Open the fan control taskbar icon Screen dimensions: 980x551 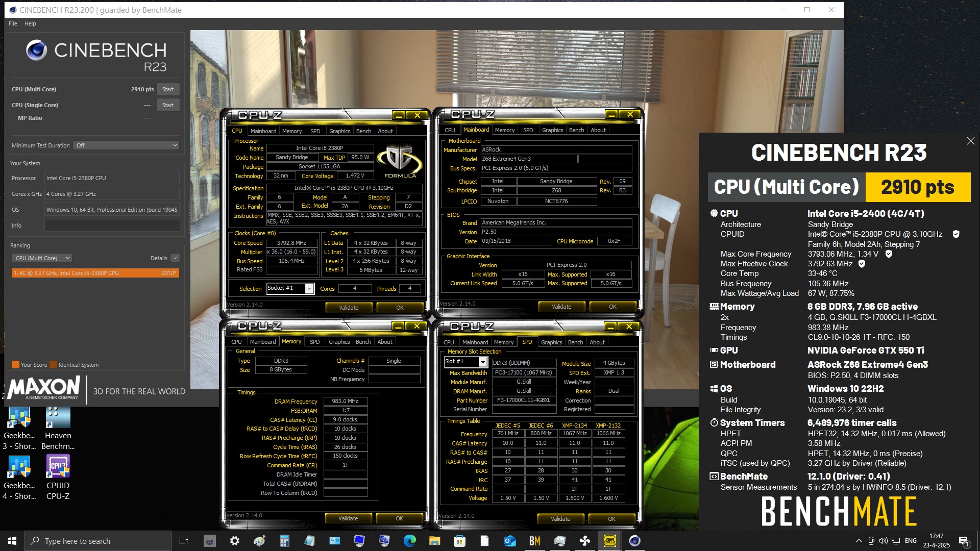click(x=584, y=541)
